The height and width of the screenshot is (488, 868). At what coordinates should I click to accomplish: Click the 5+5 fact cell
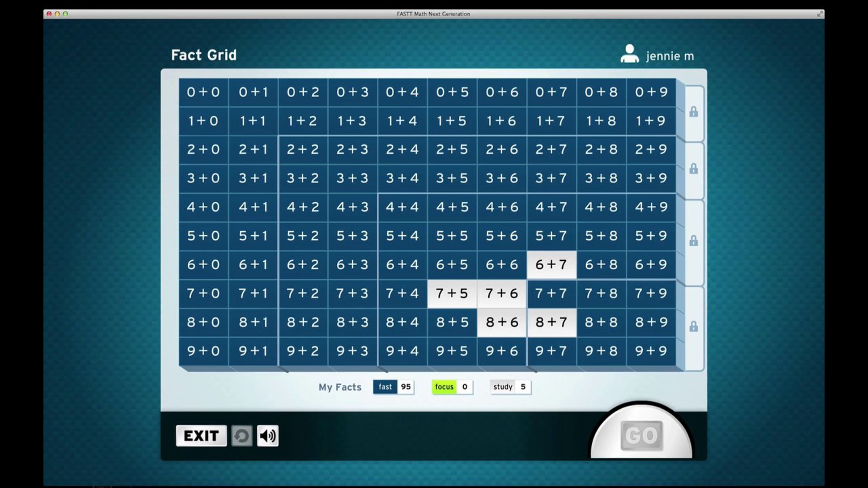[x=452, y=236]
